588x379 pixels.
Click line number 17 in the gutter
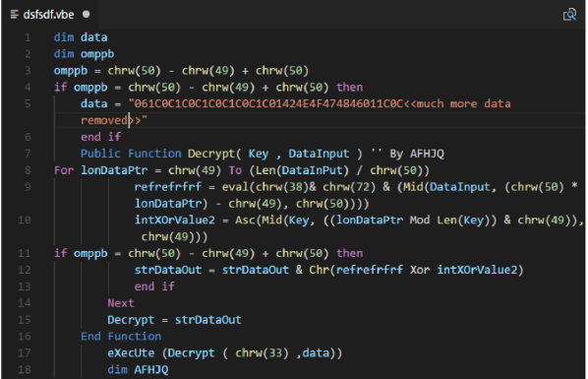[x=25, y=353]
